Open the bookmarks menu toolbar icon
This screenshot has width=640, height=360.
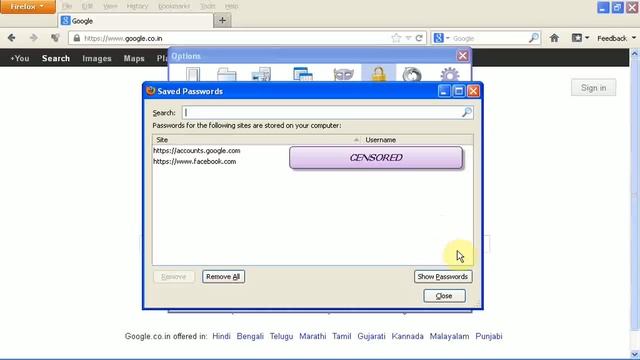click(x=580, y=38)
